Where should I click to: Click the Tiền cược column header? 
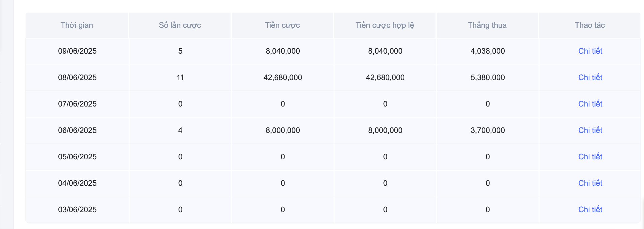[282, 25]
